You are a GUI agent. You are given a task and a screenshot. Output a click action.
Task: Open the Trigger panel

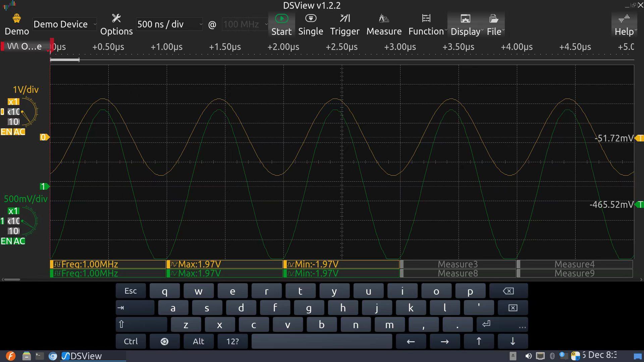(344, 24)
